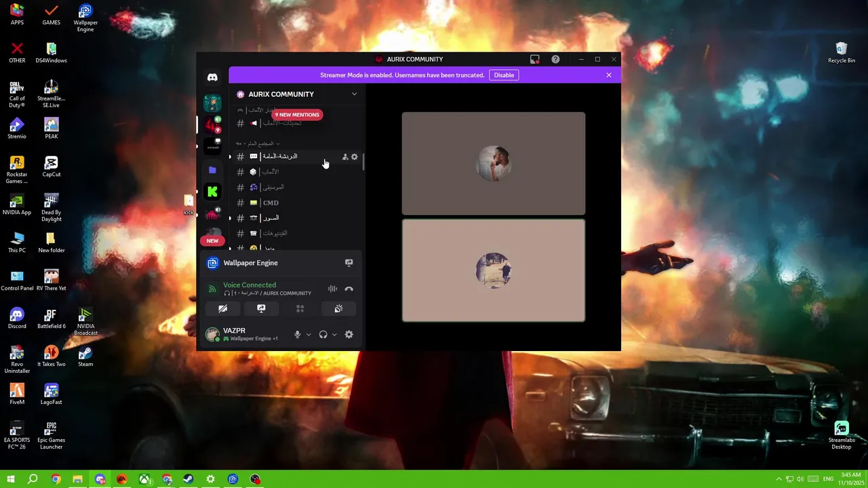Open the Steam desktop shortcut
868x488 pixels.
(85, 357)
